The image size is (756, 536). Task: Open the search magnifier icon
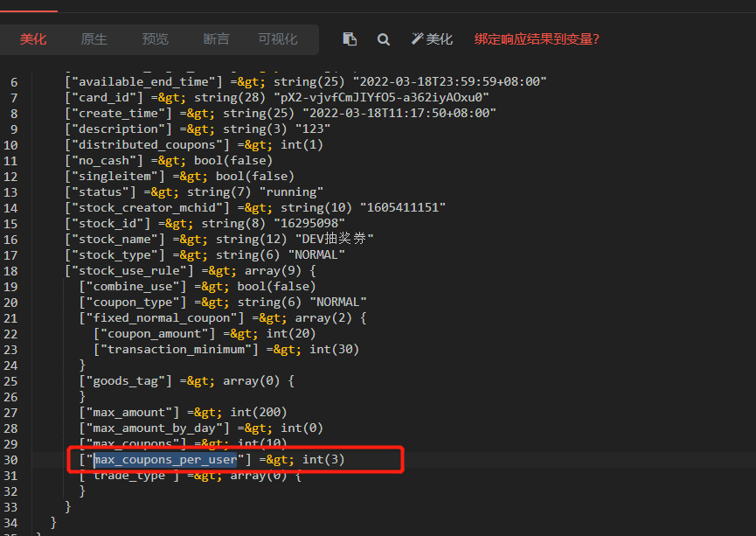(384, 39)
